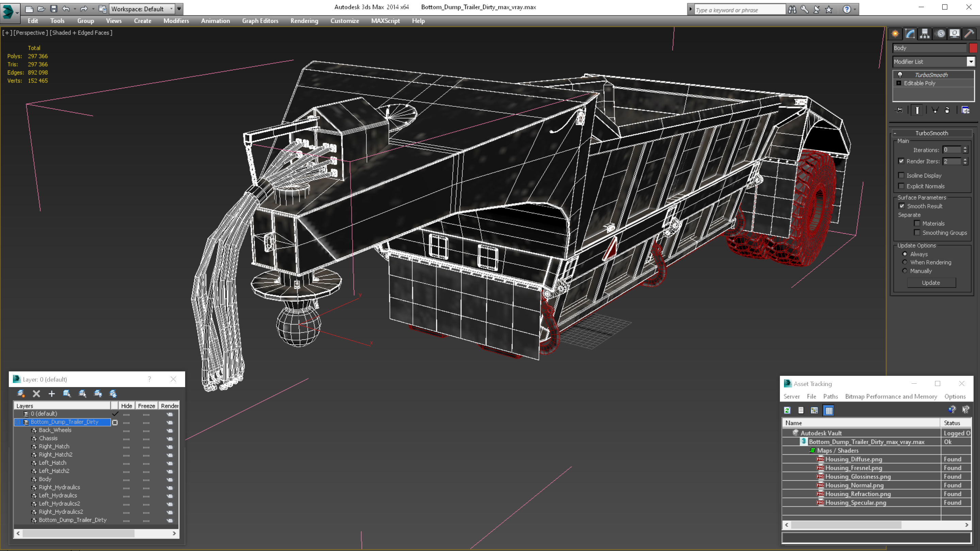Click the Hide column header in Layers
Image resolution: width=980 pixels, height=551 pixels.
click(x=126, y=406)
